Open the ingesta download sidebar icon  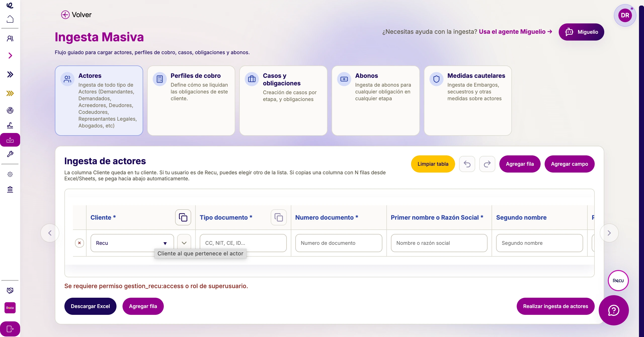pyautogui.click(x=10, y=140)
